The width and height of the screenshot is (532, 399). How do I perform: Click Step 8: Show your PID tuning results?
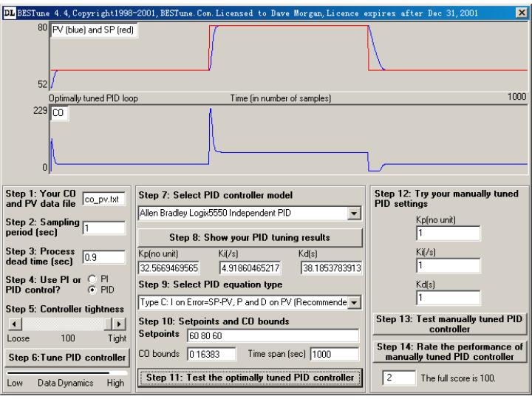(x=250, y=237)
